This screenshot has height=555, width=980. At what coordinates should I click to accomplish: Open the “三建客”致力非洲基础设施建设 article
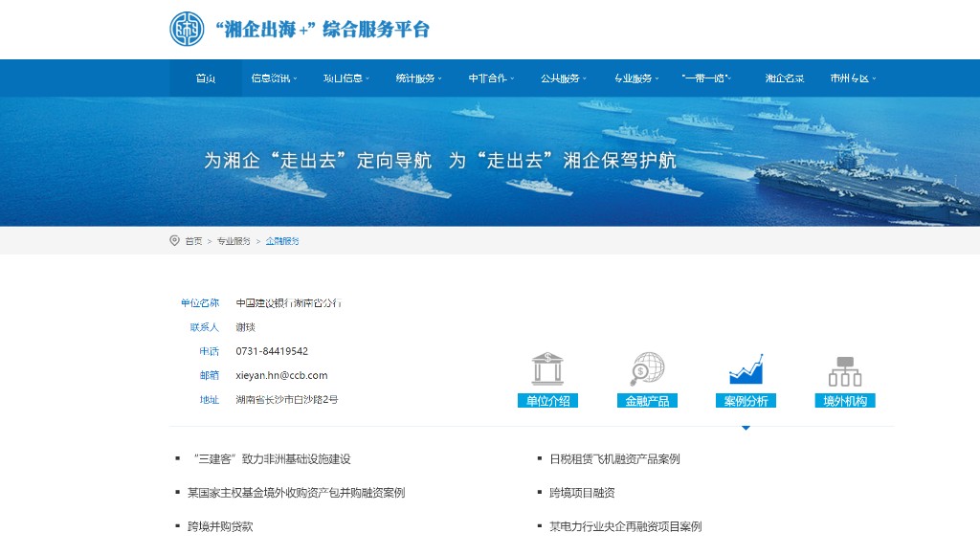271,459
